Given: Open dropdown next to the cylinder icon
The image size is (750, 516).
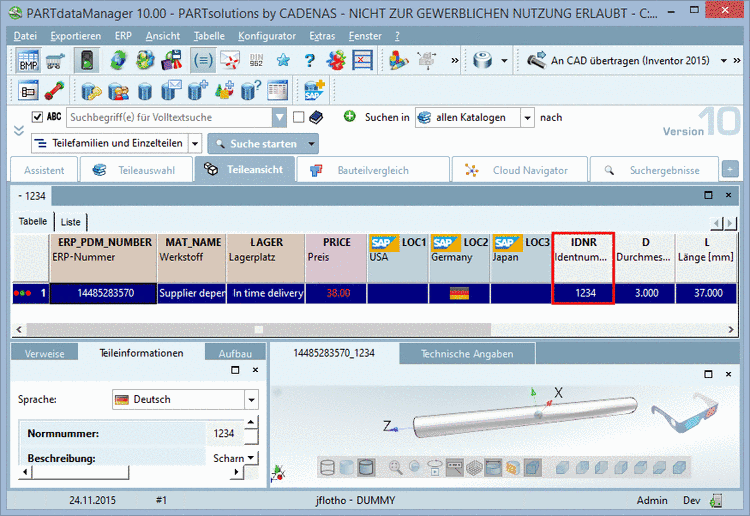Looking at the screenshot, I should point(504,61).
